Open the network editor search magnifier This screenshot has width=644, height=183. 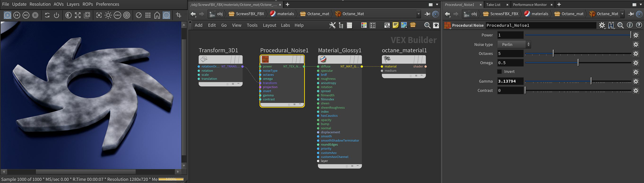point(427,25)
